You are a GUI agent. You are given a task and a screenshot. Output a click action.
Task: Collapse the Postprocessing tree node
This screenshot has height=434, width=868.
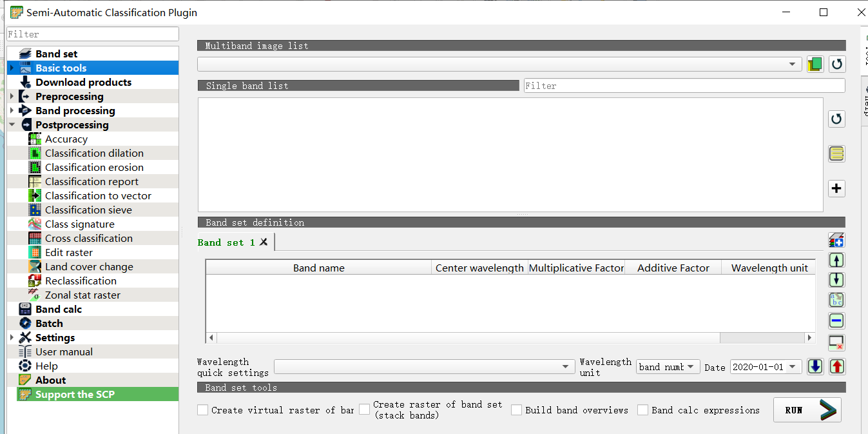point(12,124)
